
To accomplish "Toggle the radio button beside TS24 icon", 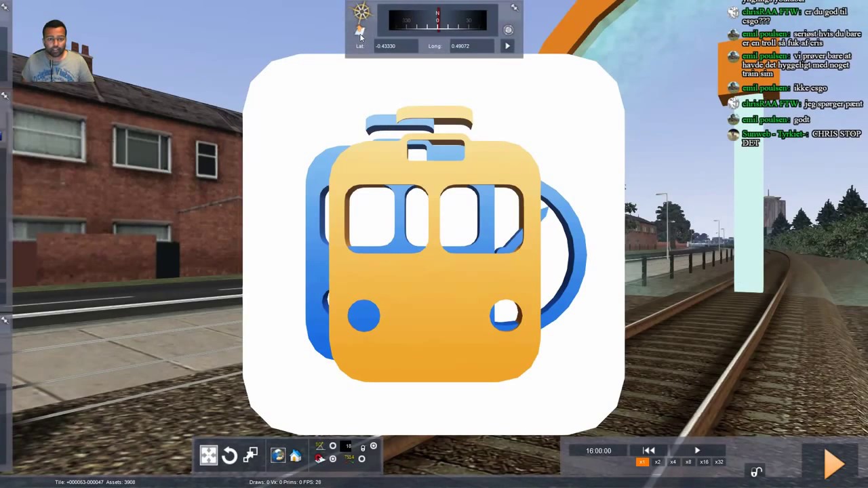I will pyautogui.click(x=362, y=459).
